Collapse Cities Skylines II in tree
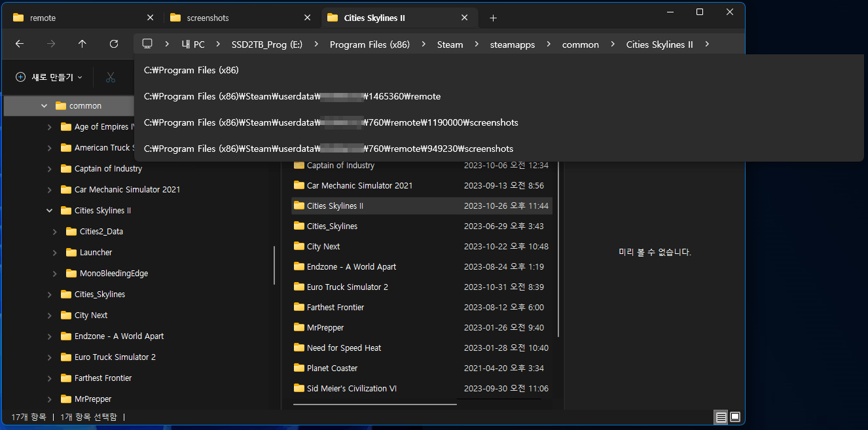The height and width of the screenshot is (430, 868). [50, 210]
